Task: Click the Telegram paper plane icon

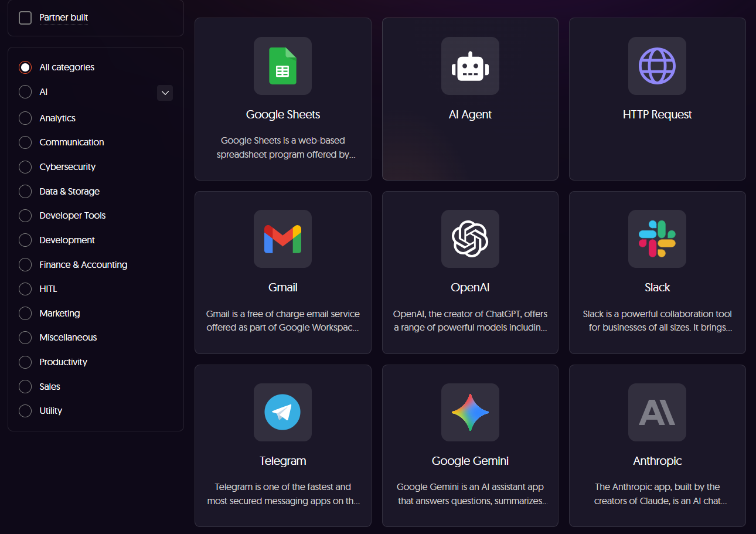Action: [282, 412]
